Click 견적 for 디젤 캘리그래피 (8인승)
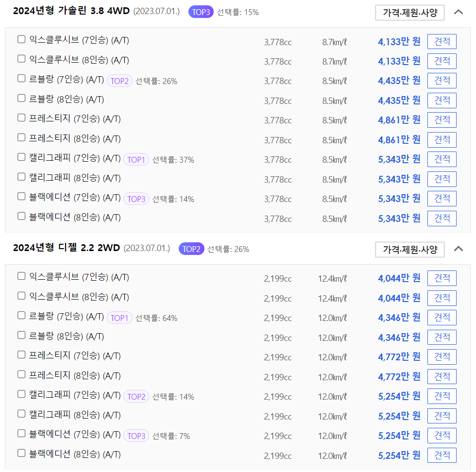 coord(442,416)
